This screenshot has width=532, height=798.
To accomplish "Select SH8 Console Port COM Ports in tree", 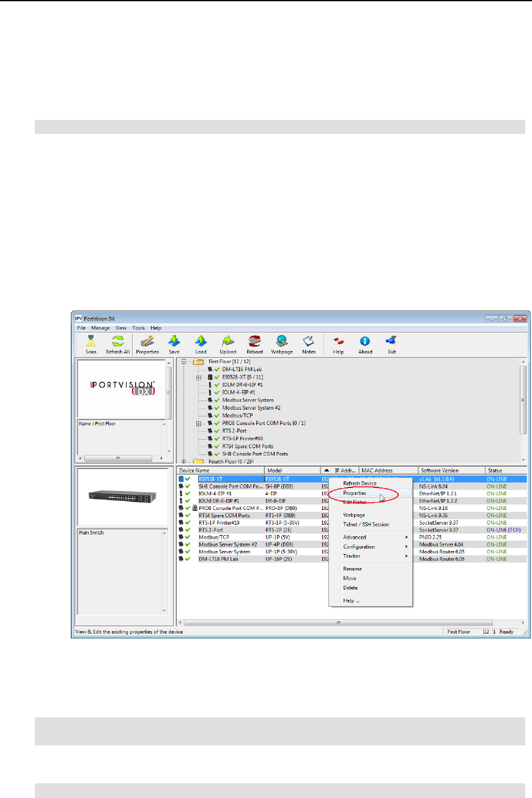I will (x=255, y=454).
